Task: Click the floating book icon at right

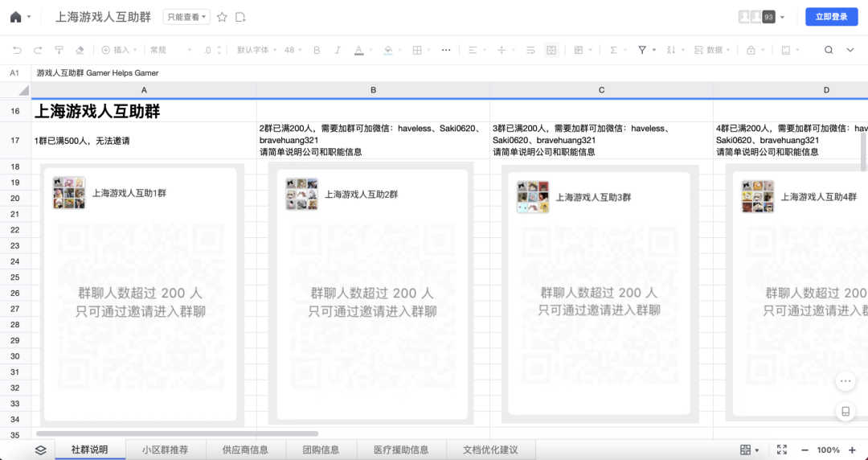Action: pos(845,411)
